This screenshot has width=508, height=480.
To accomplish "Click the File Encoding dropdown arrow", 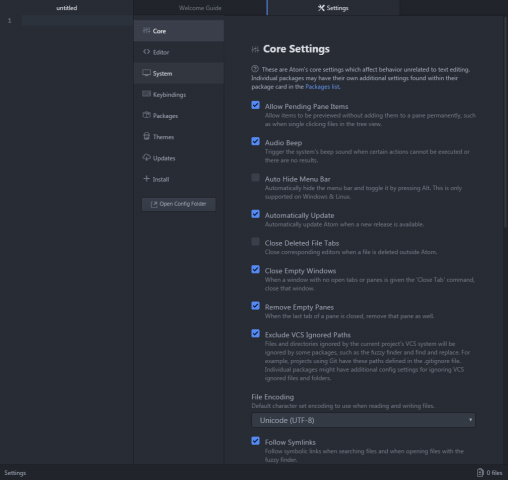I will [x=470, y=420].
